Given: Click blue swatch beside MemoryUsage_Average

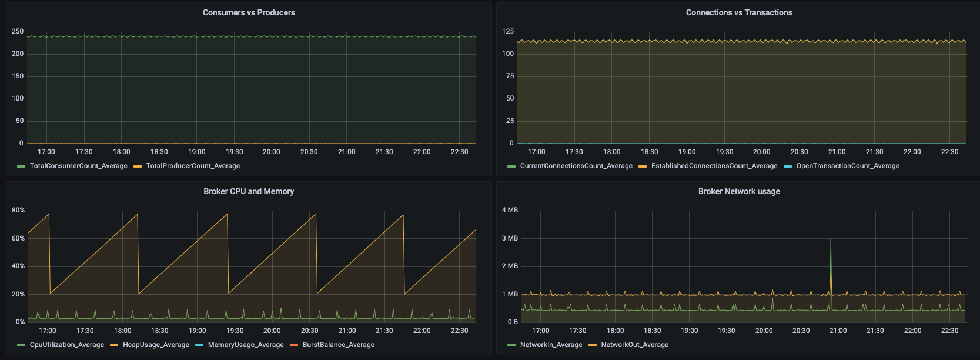Looking at the screenshot, I should [199, 345].
